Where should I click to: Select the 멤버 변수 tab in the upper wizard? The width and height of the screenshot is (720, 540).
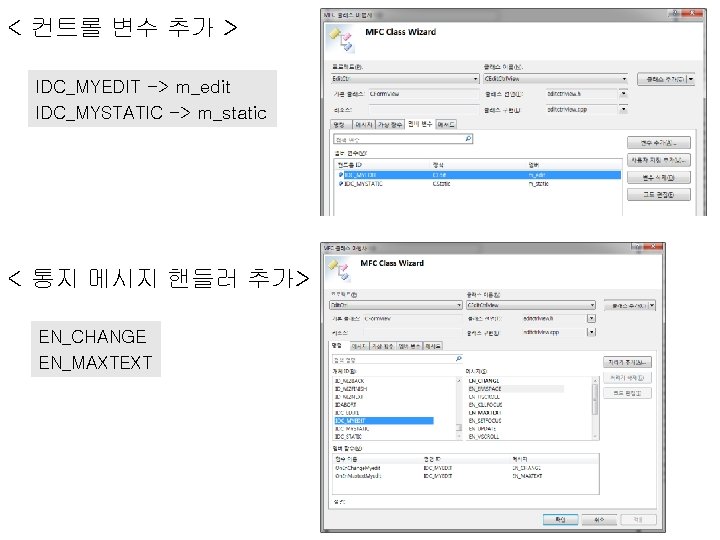420,124
